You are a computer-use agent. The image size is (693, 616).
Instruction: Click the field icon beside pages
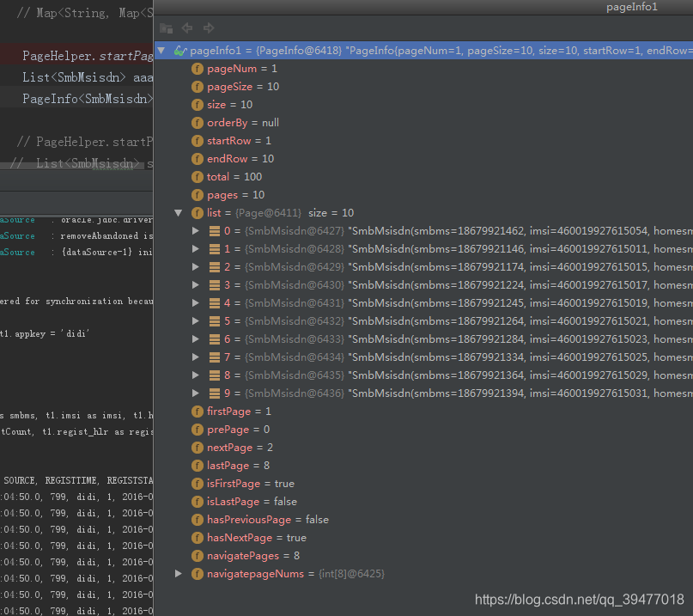click(198, 195)
